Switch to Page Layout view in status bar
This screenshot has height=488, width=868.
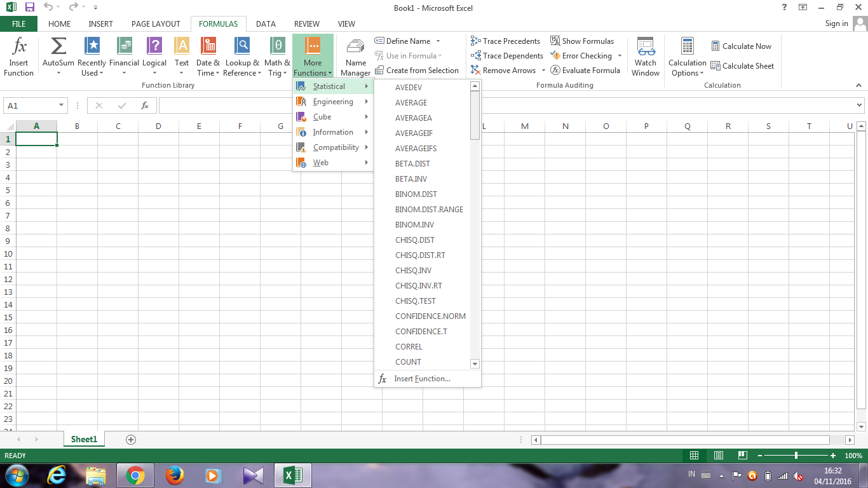[x=719, y=456]
